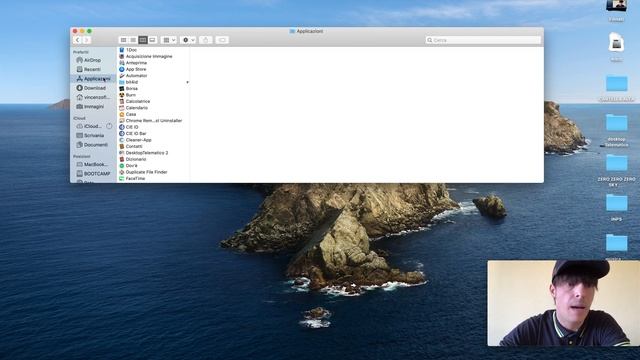The height and width of the screenshot is (360, 640).
Task: Click the iCloud sync progress indicator
Action: 109,126
